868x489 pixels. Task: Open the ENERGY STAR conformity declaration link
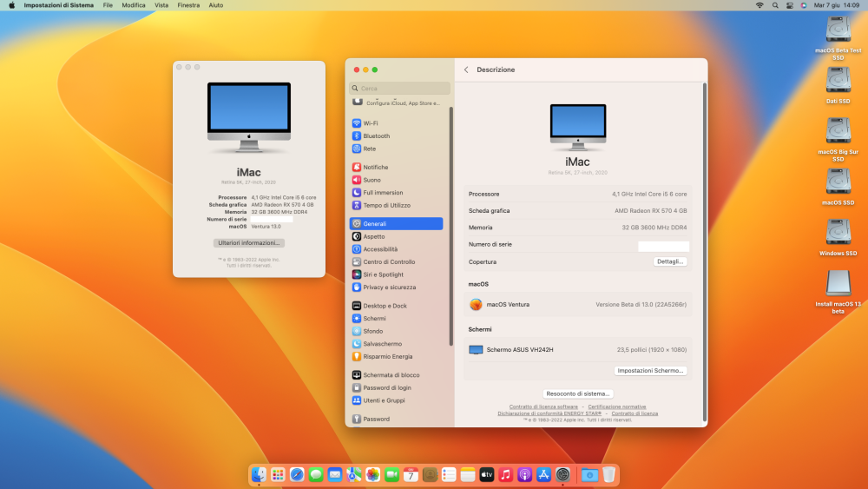click(x=549, y=413)
